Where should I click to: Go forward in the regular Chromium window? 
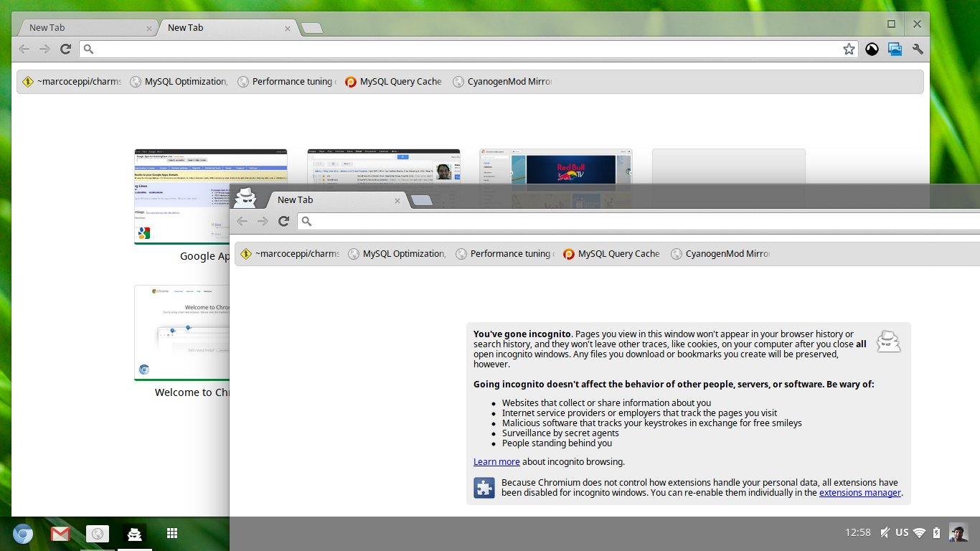[44, 49]
